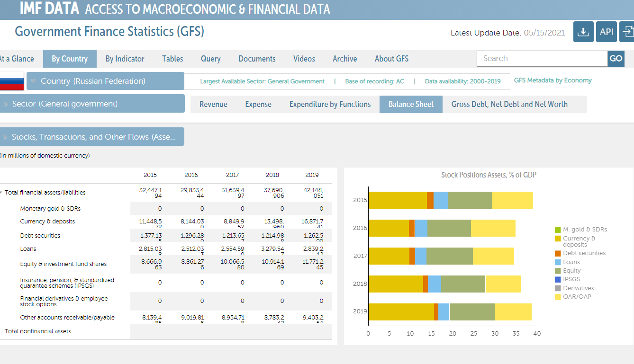Click the Russian Federation flag icon

click(x=11, y=81)
